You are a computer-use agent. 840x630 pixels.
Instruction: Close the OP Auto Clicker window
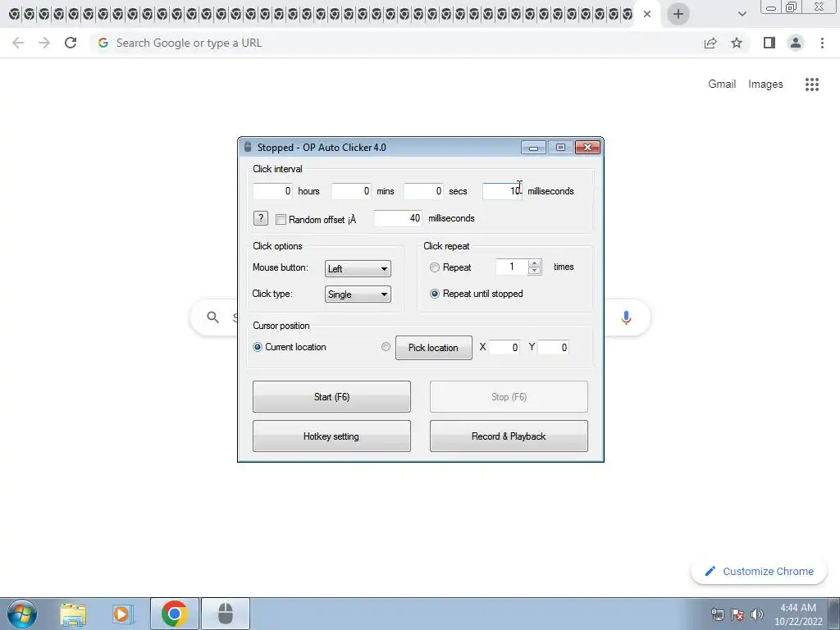[587, 148]
